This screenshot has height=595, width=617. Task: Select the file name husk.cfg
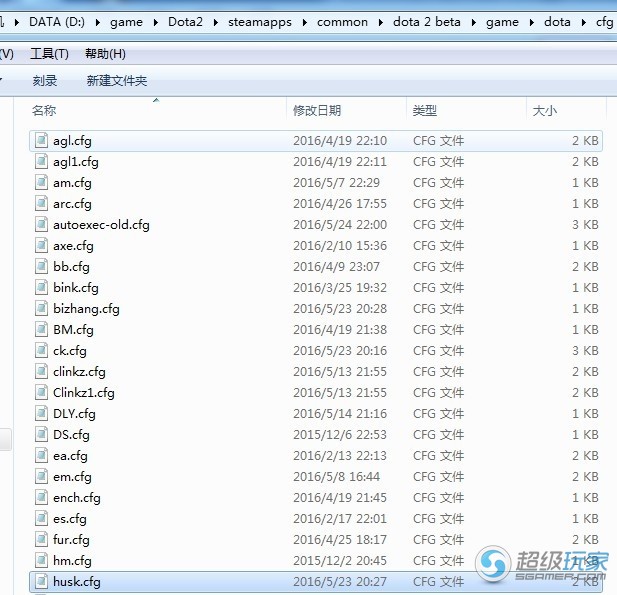tap(77, 582)
